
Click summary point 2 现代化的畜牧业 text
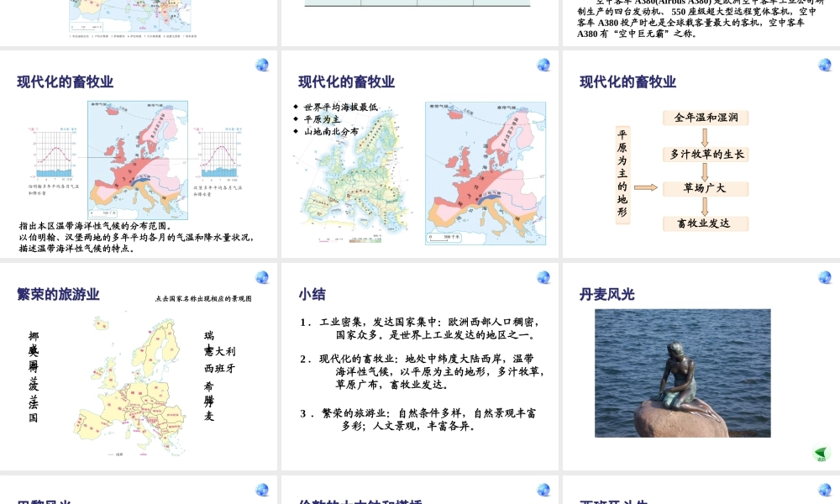tap(423, 371)
